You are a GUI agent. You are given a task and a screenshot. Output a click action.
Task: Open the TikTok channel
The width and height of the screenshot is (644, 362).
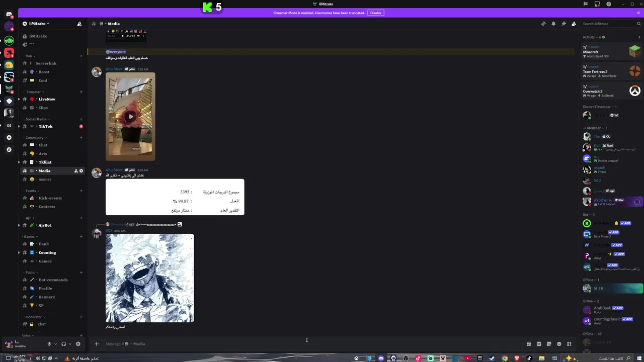[53, 126]
